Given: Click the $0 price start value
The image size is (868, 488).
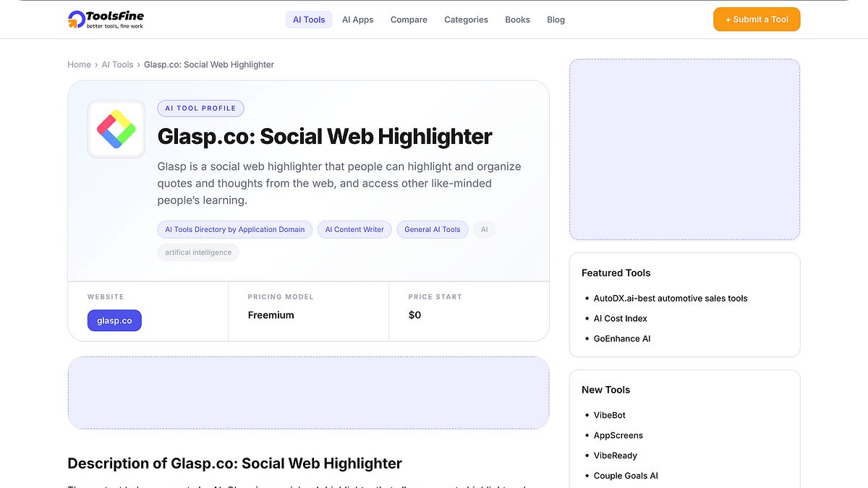Looking at the screenshot, I should click(x=414, y=315).
